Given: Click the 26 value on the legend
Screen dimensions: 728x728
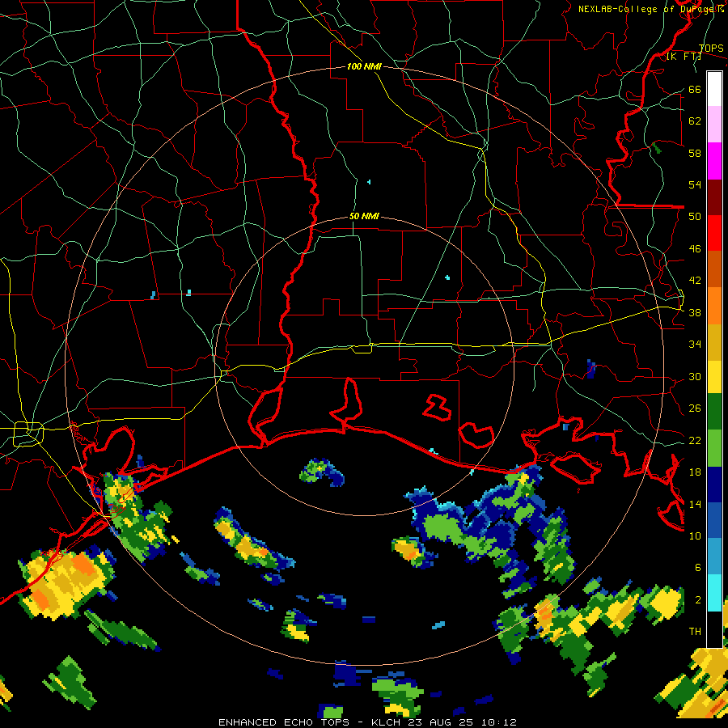Looking at the screenshot, I should point(695,408).
